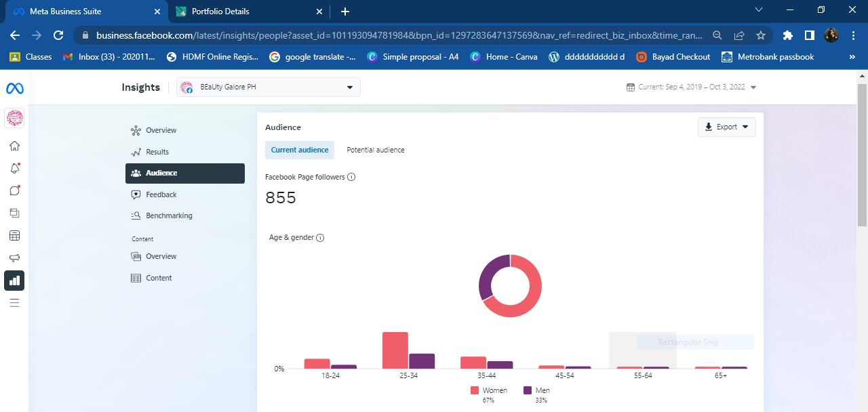Open the tab search chevron in title bar

(x=759, y=10)
